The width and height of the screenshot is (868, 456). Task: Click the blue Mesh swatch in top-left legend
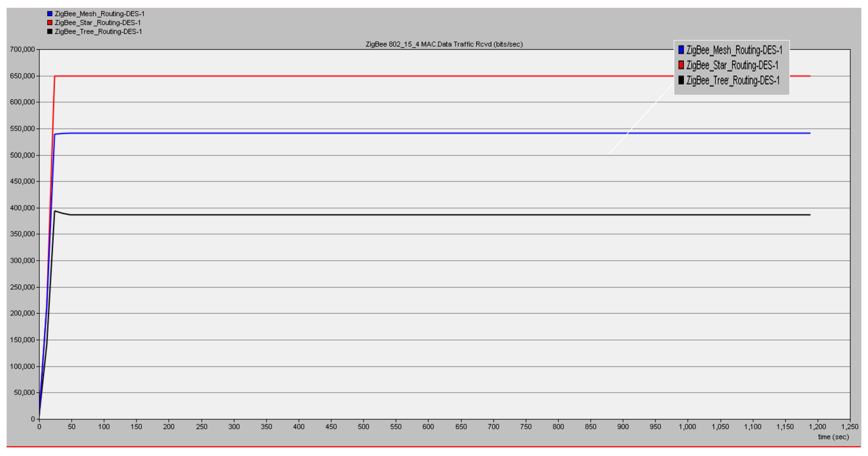point(50,14)
